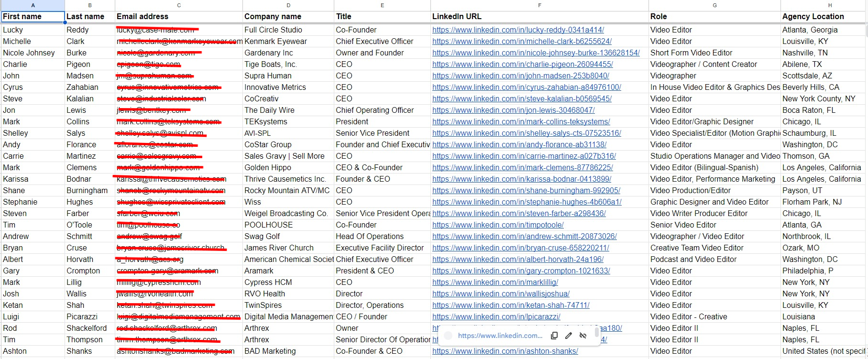868x359 pixels.
Task: Click the "Beverly Hills, CA" cell
Action: coord(823,87)
